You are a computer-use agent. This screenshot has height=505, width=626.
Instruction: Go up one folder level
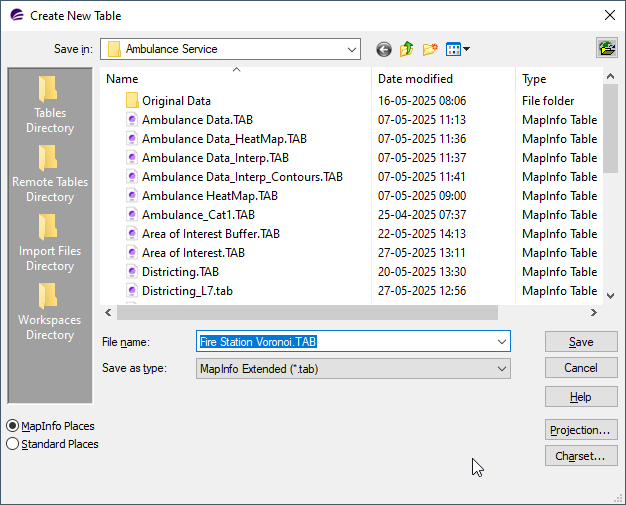point(407,49)
